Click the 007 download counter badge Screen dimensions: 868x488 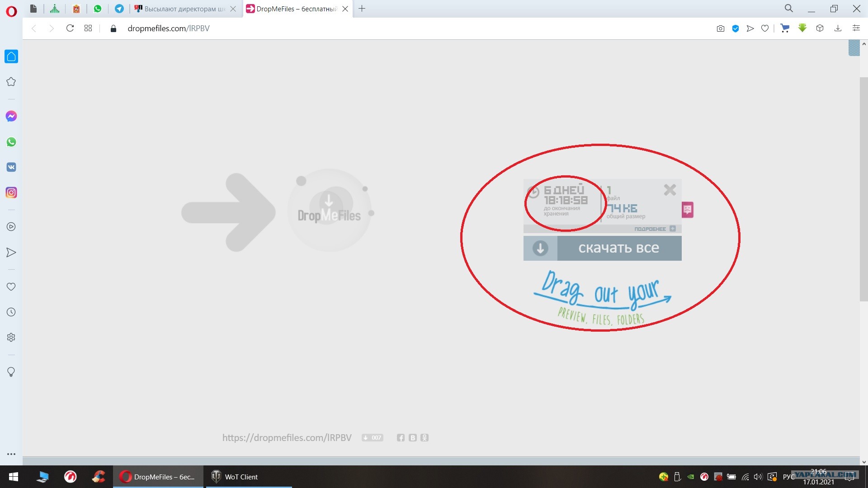(372, 438)
